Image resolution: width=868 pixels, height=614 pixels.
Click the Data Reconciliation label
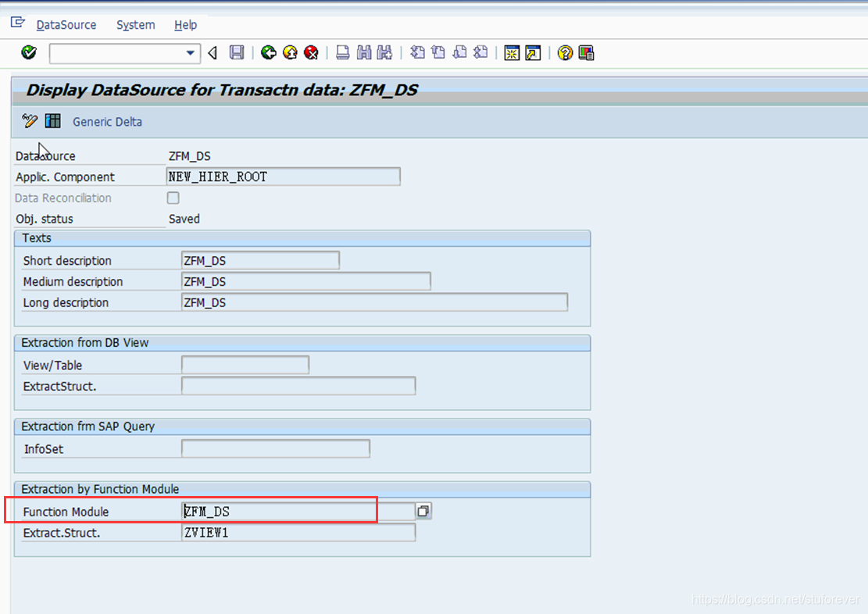tap(63, 198)
